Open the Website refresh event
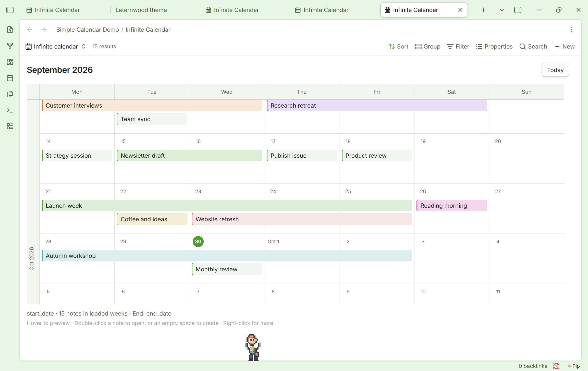The height and width of the screenshot is (371, 588). [302, 219]
